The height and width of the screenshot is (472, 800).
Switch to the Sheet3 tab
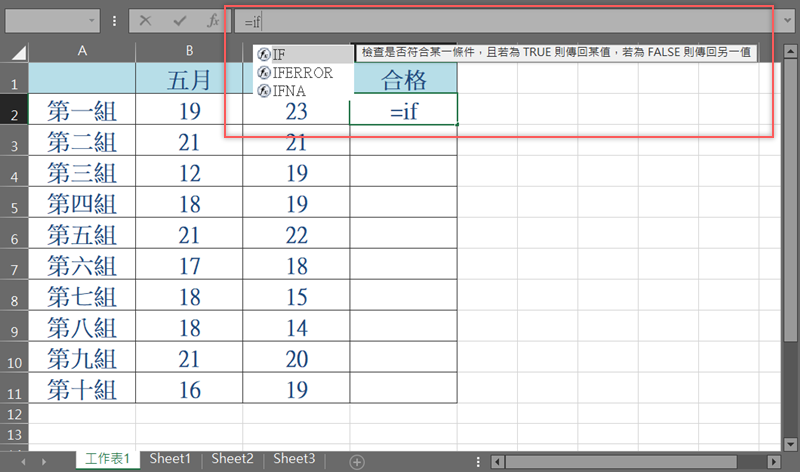294,459
